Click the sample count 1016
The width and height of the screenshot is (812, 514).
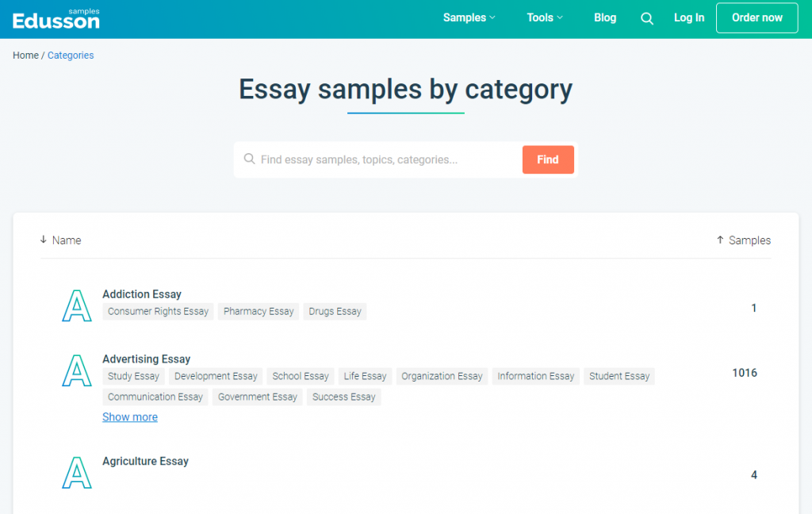pos(745,373)
